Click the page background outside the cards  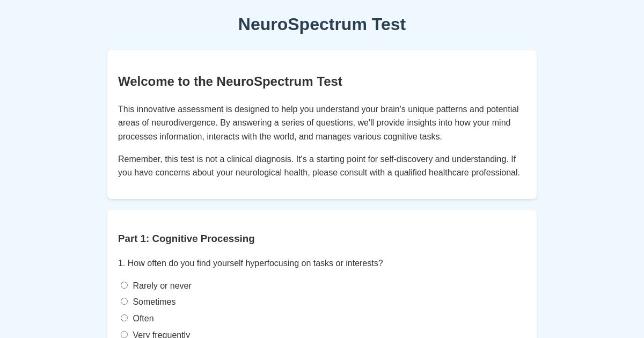54,215
